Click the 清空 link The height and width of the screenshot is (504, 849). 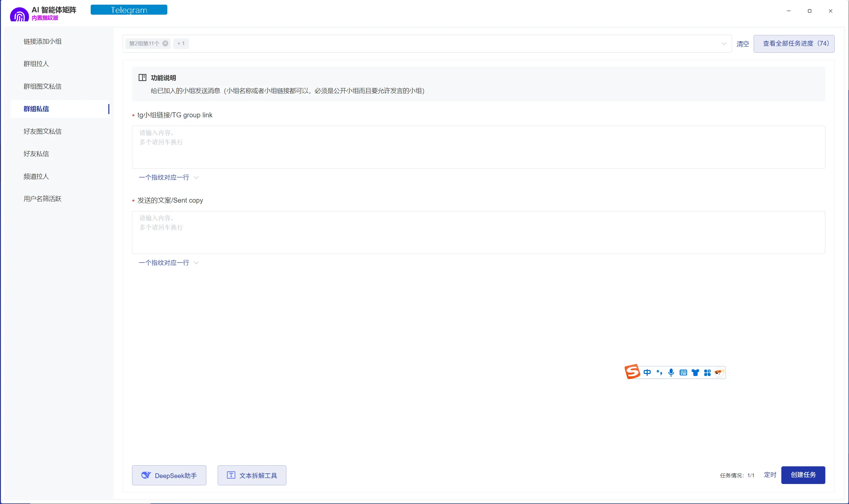pyautogui.click(x=742, y=44)
